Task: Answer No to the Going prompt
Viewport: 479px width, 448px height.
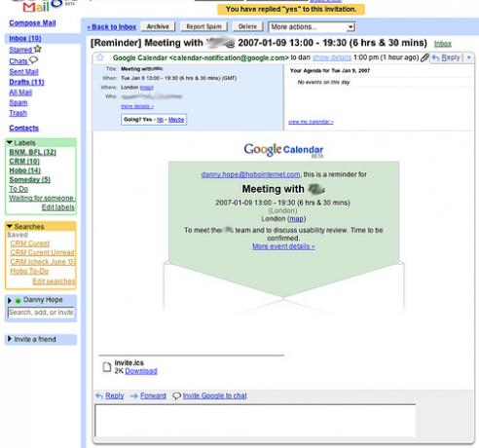Action: pos(160,120)
